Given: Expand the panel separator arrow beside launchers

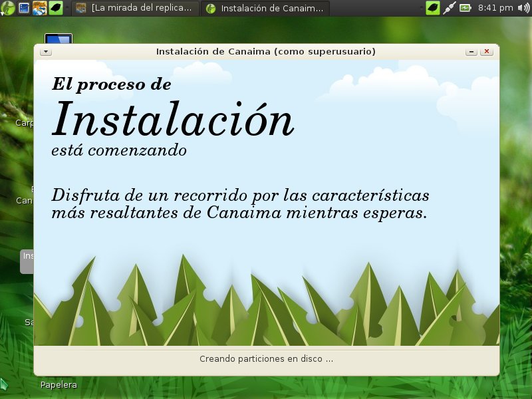Looking at the screenshot, I should tap(67, 8).
